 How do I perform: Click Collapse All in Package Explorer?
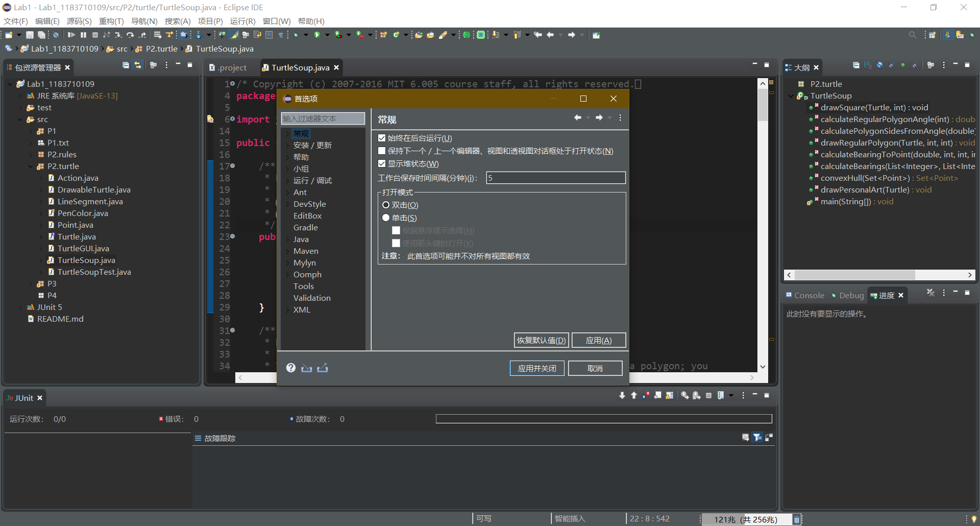pos(126,65)
